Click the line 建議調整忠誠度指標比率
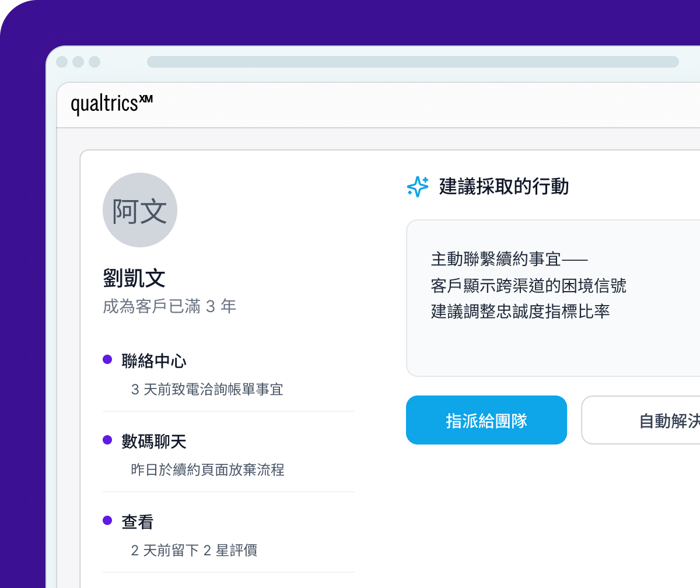Image resolution: width=700 pixels, height=588 pixels. pyautogui.click(x=520, y=311)
